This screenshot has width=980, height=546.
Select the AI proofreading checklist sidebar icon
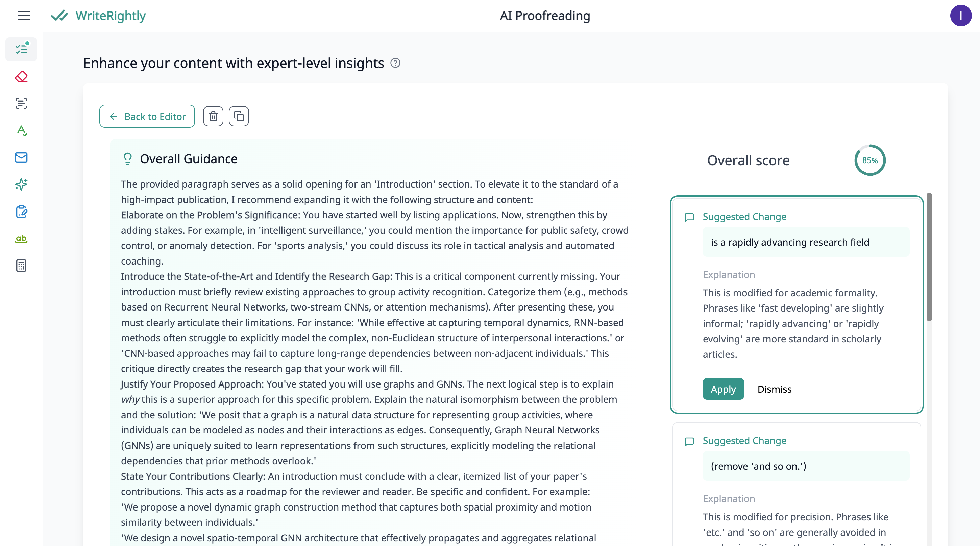point(21,49)
